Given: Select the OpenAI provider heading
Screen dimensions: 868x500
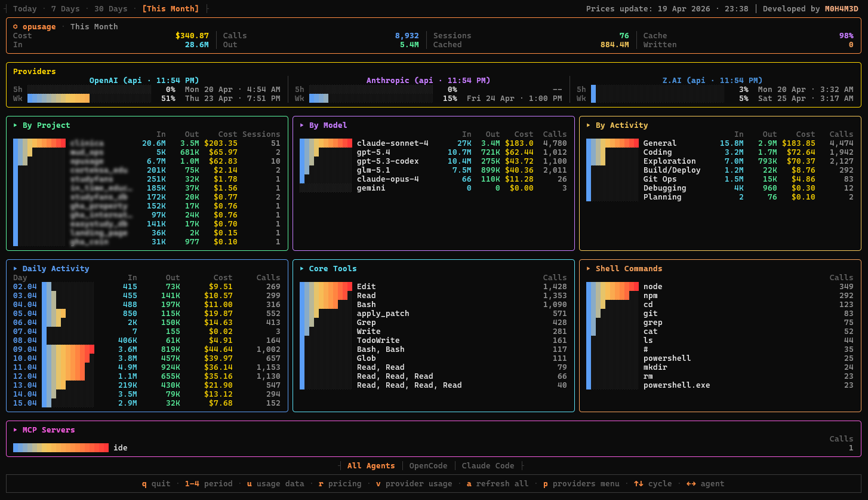Looking at the screenshot, I should 144,81.
